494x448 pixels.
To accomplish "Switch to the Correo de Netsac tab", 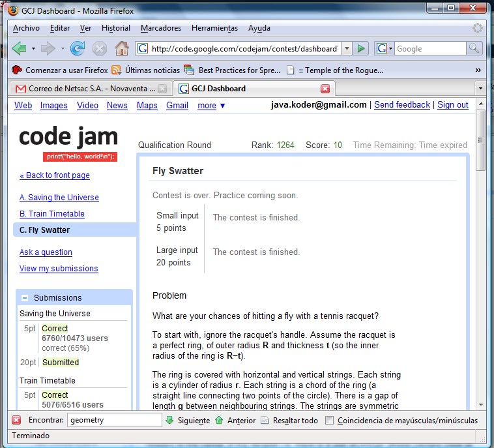I will [85, 89].
